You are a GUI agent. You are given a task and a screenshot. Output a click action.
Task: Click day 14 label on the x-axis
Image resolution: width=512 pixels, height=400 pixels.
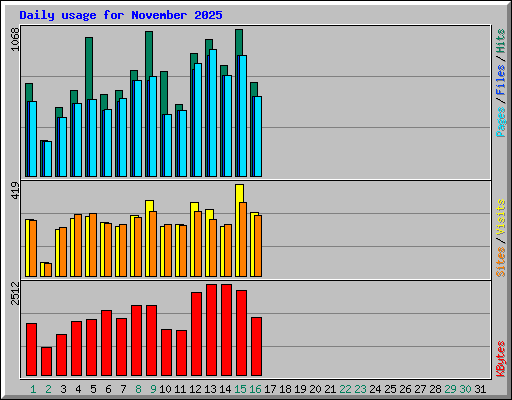coord(225,389)
